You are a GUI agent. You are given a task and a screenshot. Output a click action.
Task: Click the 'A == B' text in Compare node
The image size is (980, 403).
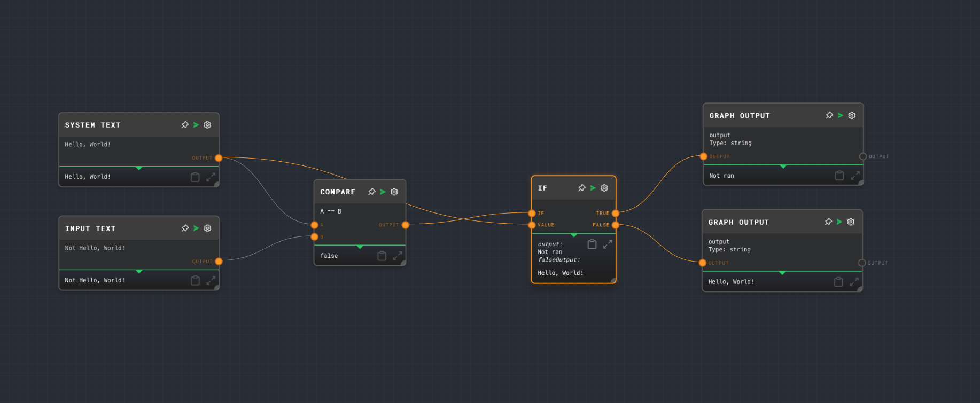tap(331, 211)
